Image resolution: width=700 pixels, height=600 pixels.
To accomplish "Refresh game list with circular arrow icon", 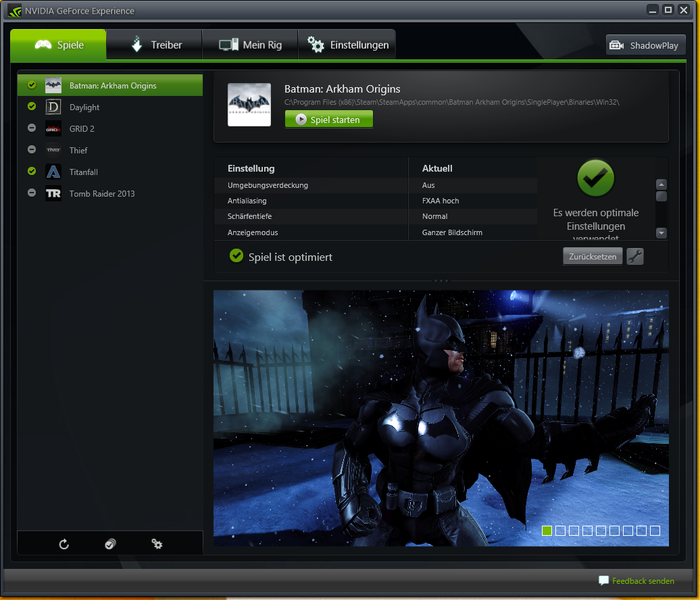I will (x=64, y=544).
